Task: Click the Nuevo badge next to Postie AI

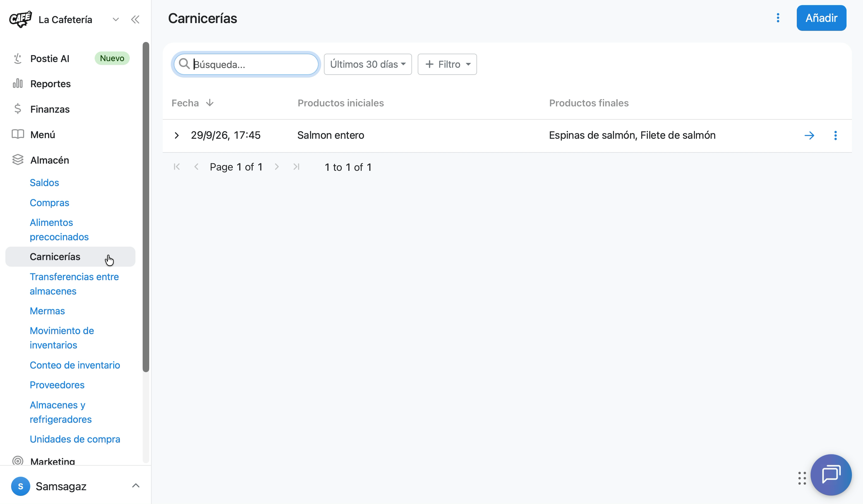Action: pyautogui.click(x=112, y=58)
